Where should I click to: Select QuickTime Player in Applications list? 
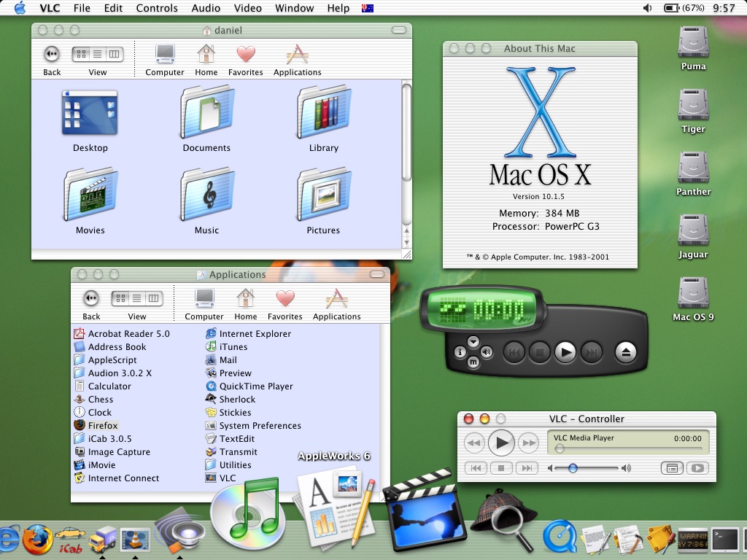coord(249,386)
